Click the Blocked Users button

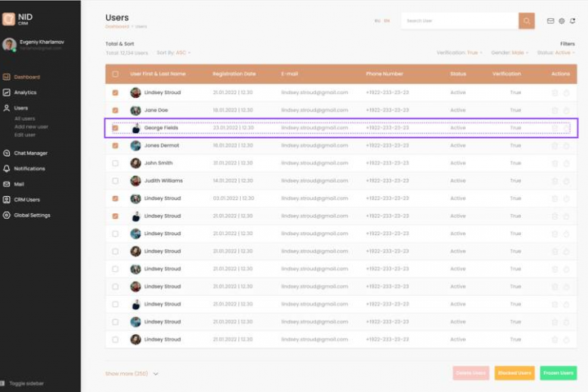click(x=514, y=373)
